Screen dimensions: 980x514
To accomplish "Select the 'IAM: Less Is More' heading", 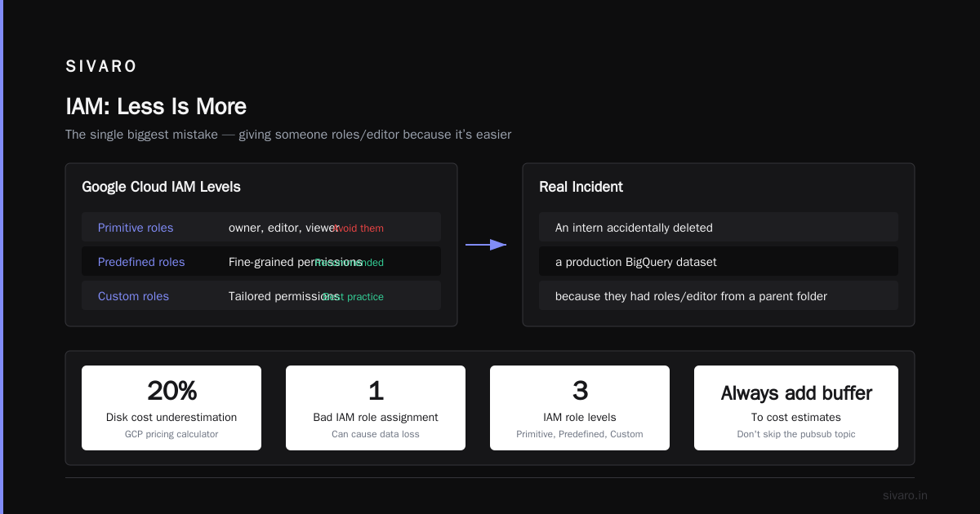I will tap(156, 106).
